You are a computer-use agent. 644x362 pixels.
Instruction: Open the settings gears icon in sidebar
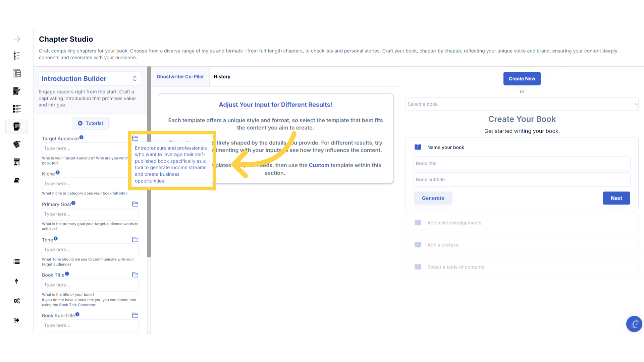(16, 301)
